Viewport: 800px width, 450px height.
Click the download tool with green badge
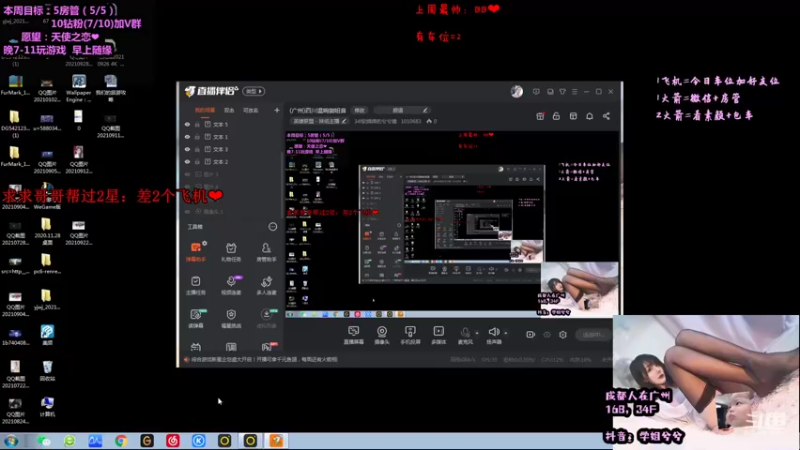point(266,318)
